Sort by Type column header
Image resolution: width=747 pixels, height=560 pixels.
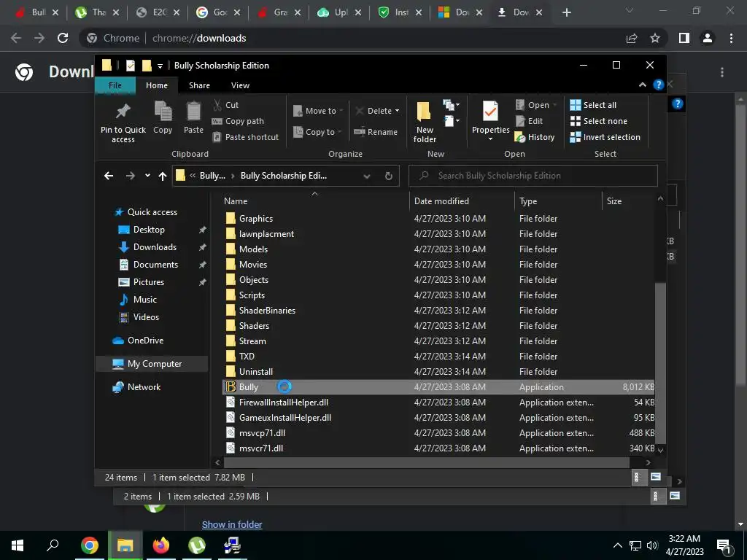coord(558,201)
